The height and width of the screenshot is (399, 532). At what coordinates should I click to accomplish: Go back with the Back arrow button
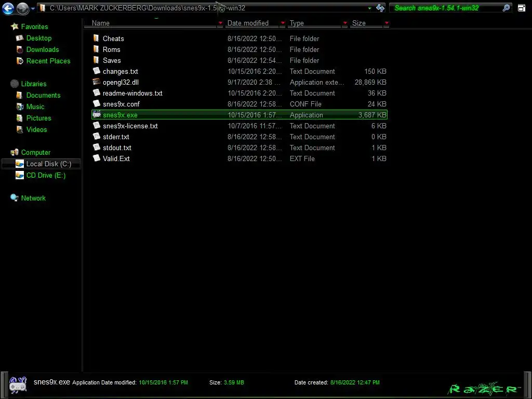click(8, 8)
